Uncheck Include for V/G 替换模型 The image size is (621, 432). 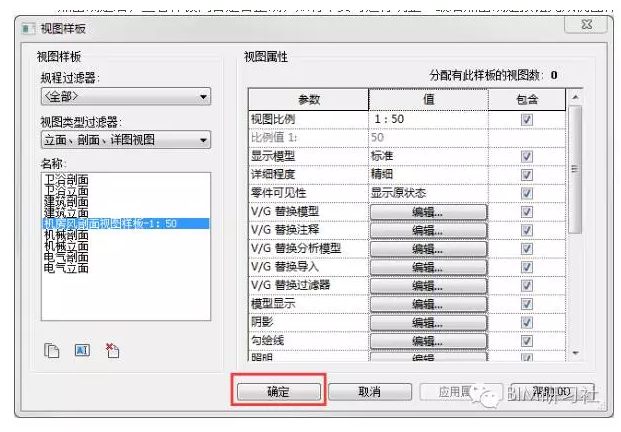(x=526, y=211)
